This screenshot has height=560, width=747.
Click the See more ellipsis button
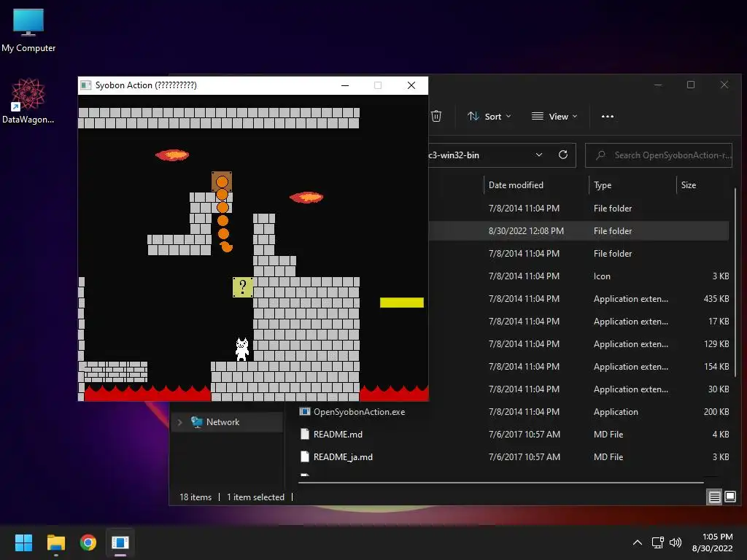click(x=608, y=116)
